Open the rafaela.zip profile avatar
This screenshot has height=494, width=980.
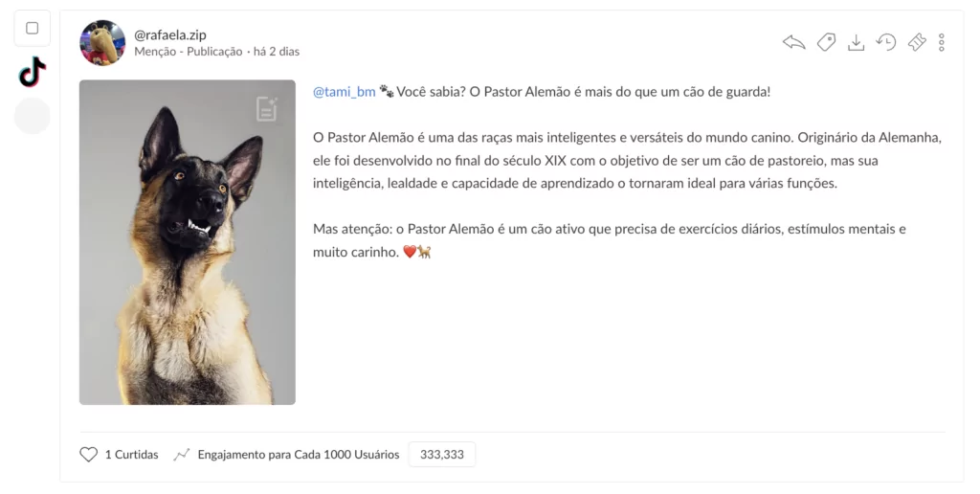pyautogui.click(x=102, y=42)
